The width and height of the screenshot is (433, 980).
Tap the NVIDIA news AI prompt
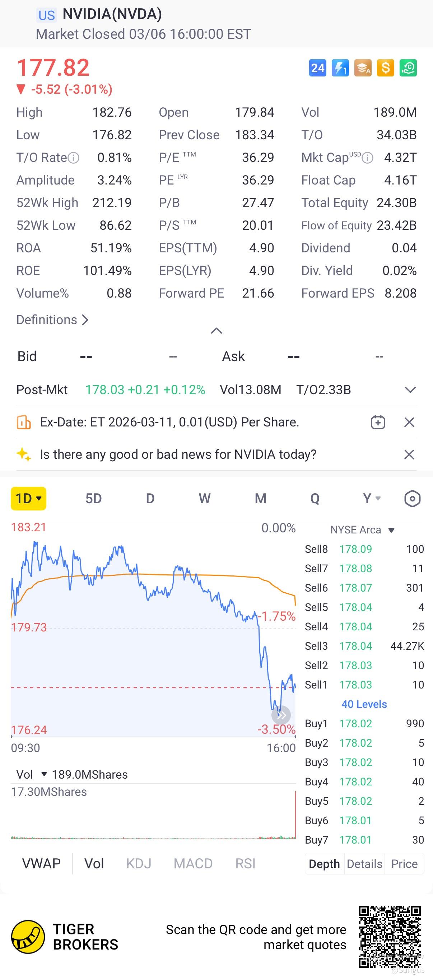point(178,454)
